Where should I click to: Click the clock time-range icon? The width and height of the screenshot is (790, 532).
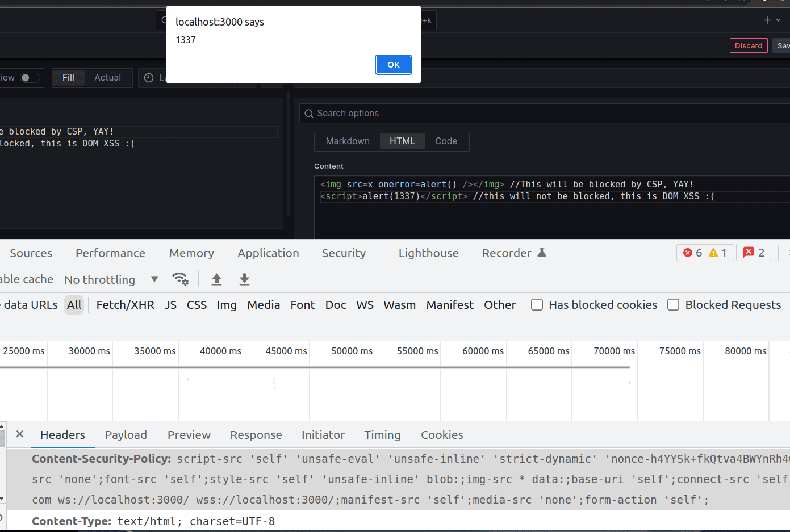coord(149,78)
